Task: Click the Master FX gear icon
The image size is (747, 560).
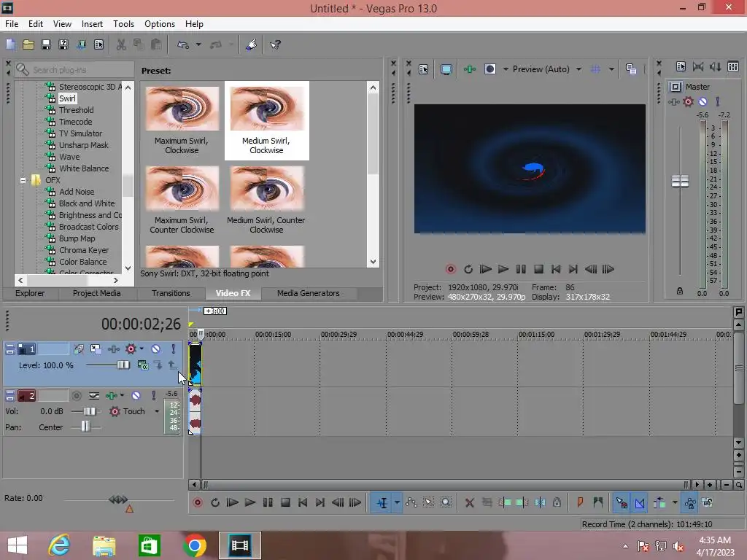Action: pos(688,101)
